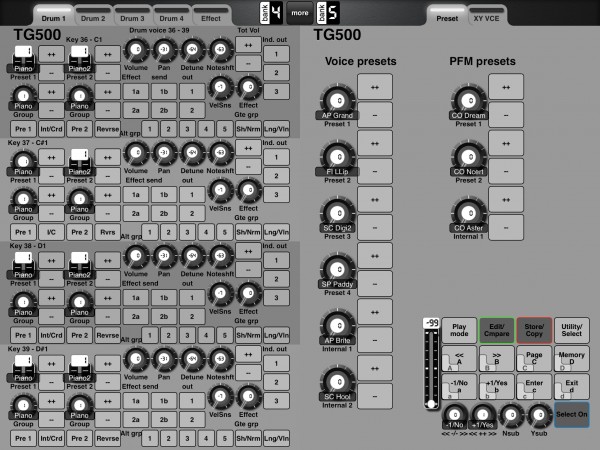This screenshot has height=450, width=600.
Task: Select Ind. out 2 for Key 39
Action: pos(276,382)
